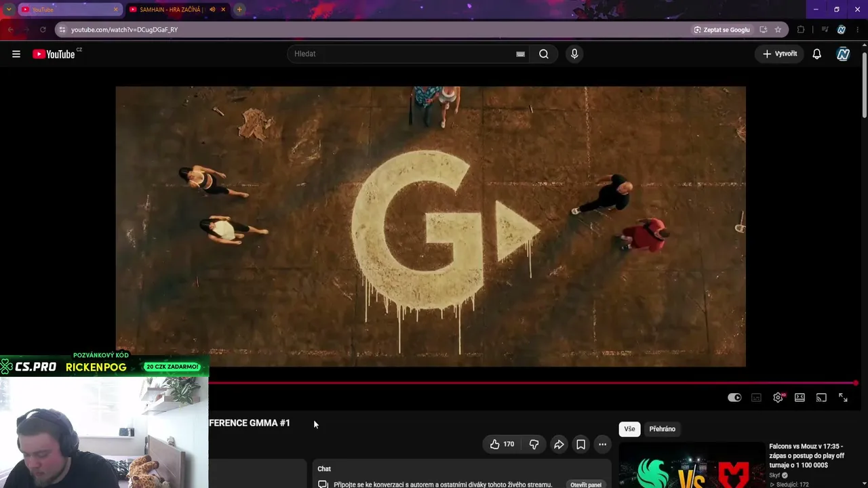868x488 pixels.
Task: Mute the SAMHAIN tab via speaker icon
Action: 212,9
